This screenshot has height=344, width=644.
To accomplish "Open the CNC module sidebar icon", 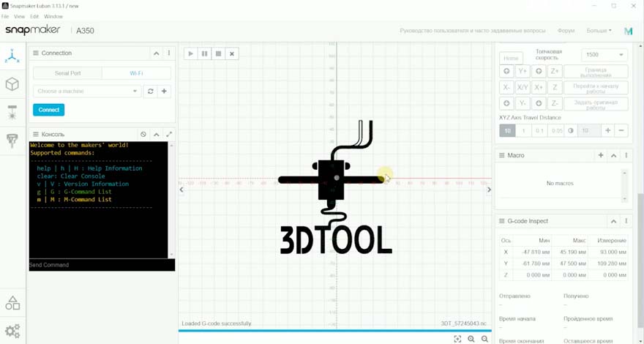I will click(x=12, y=141).
